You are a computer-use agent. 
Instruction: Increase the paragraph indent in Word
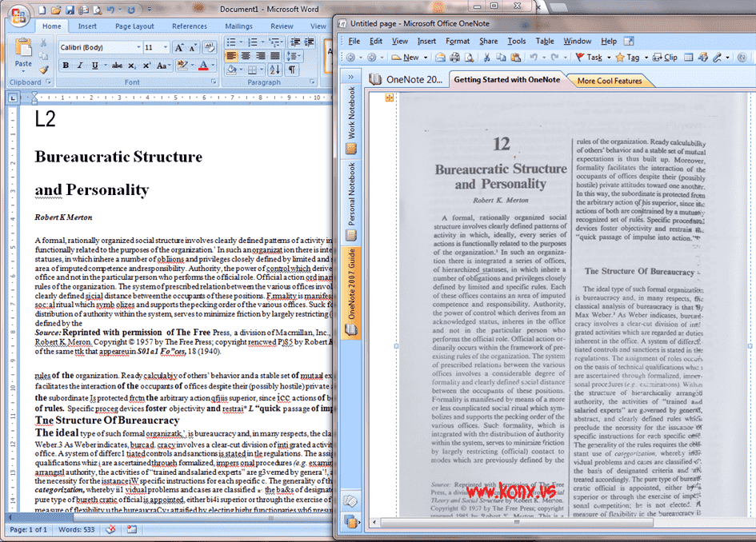309,42
